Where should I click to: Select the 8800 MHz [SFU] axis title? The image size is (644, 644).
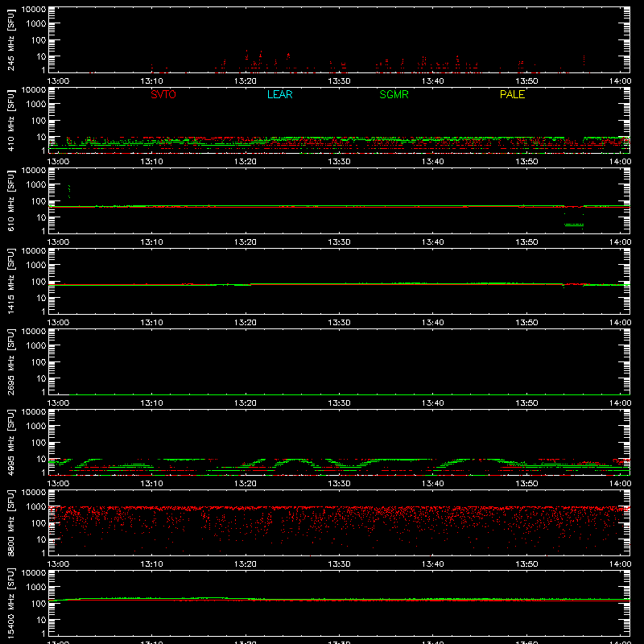pos(10,522)
